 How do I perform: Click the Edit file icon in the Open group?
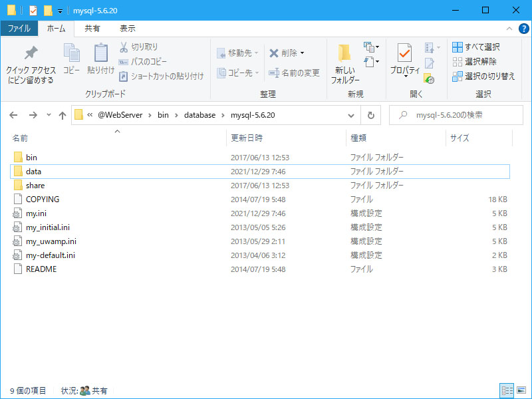[429, 63]
